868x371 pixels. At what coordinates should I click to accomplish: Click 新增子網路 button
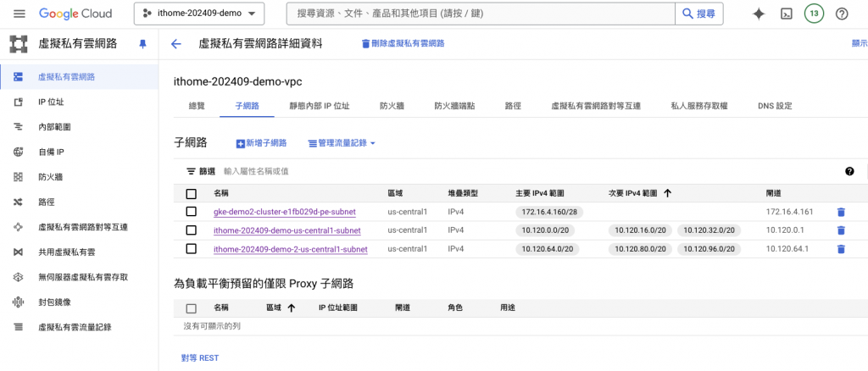tap(261, 143)
